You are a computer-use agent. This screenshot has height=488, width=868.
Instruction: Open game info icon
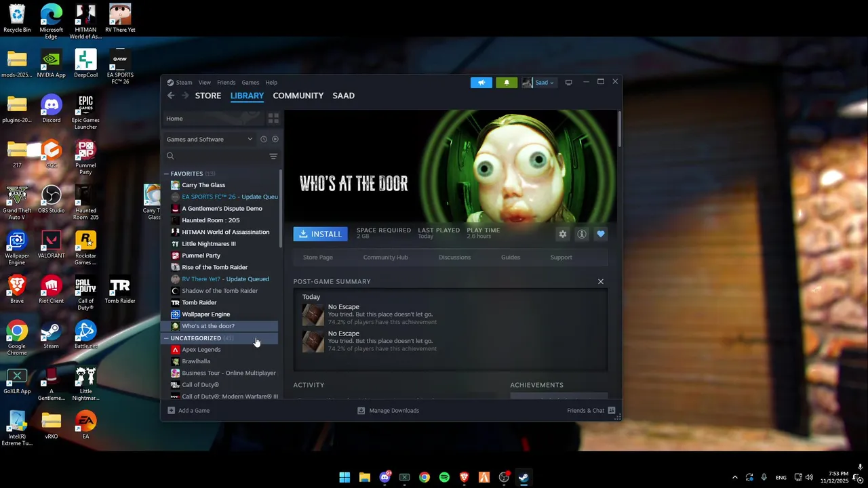point(581,234)
